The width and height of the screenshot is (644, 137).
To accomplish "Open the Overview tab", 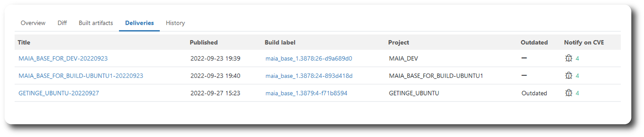I will (x=33, y=23).
